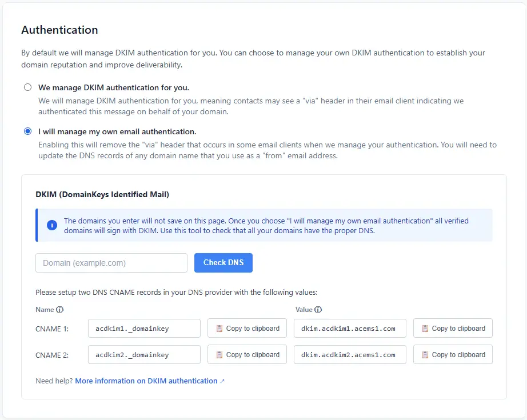527x420 pixels.
Task: Copy CNAME 2 value dkim.acdkim2.acems1.com to clipboard
Action: 453,354
